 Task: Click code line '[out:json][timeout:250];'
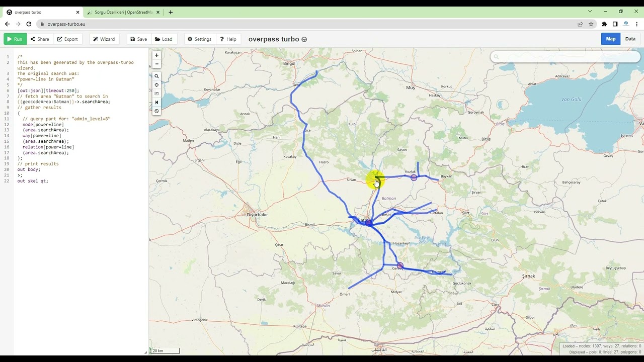[x=48, y=90]
